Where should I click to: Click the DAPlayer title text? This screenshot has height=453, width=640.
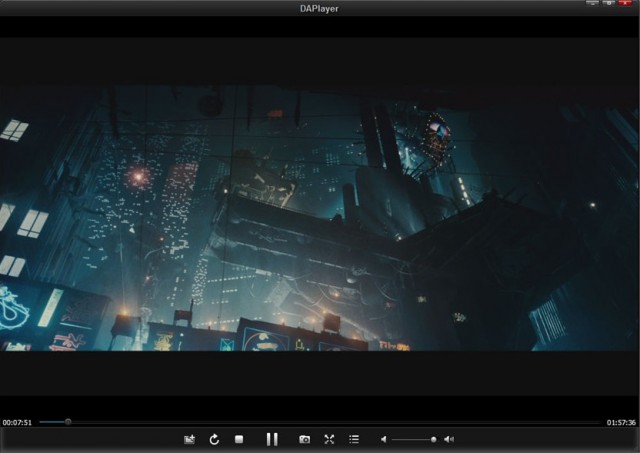pyautogui.click(x=319, y=9)
